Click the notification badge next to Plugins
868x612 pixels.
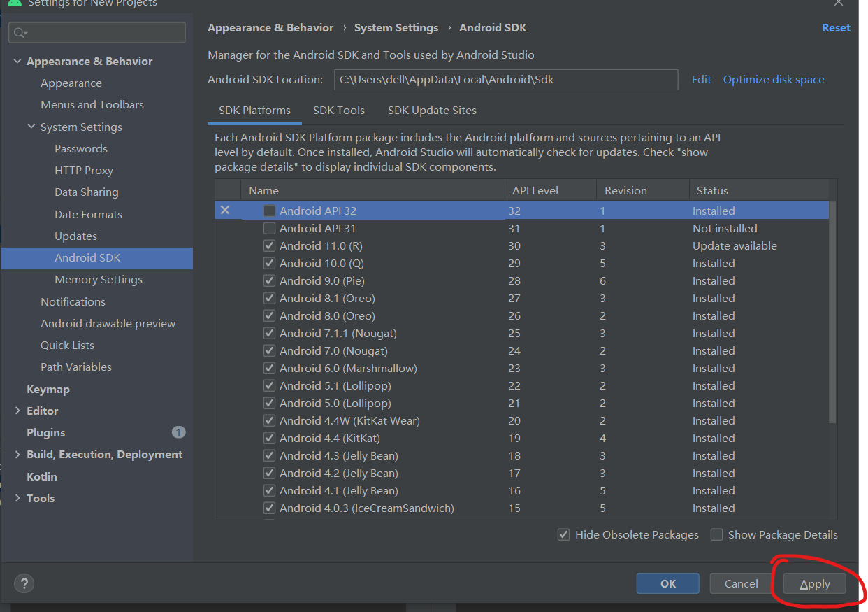(179, 432)
